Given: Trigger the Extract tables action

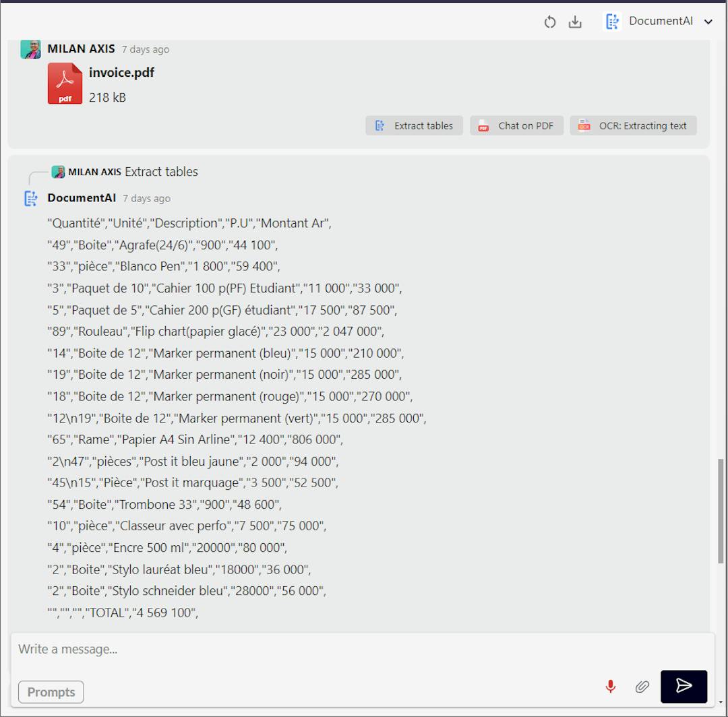Looking at the screenshot, I should pyautogui.click(x=414, y=125).
